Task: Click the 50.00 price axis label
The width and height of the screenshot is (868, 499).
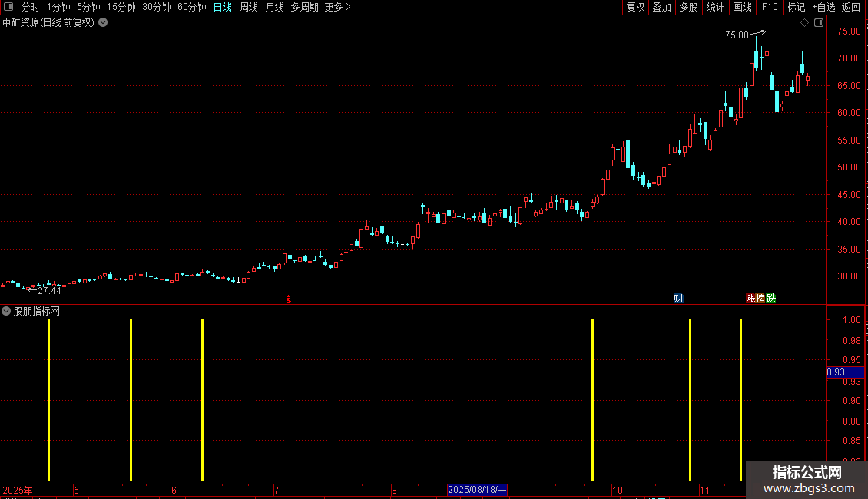Action: coord(849,167)
